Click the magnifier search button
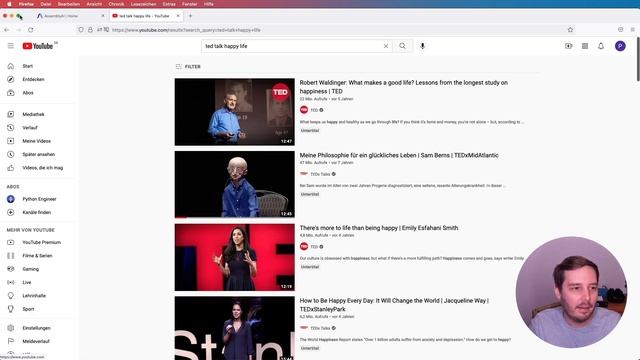Image resolution: width=640 pixels, height=360 pixels. (402, 46)
